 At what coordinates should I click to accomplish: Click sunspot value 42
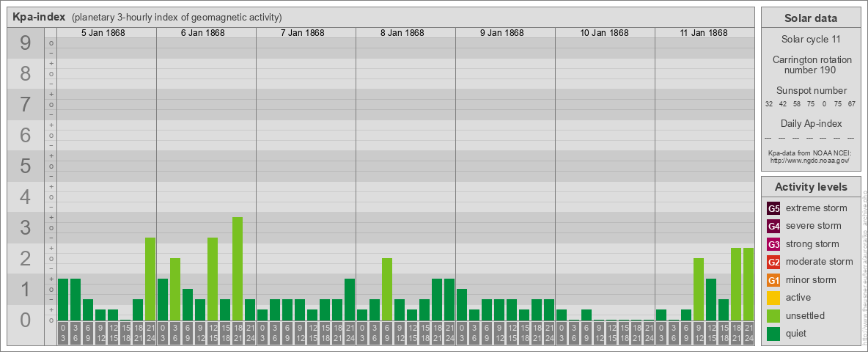point(783,103)
